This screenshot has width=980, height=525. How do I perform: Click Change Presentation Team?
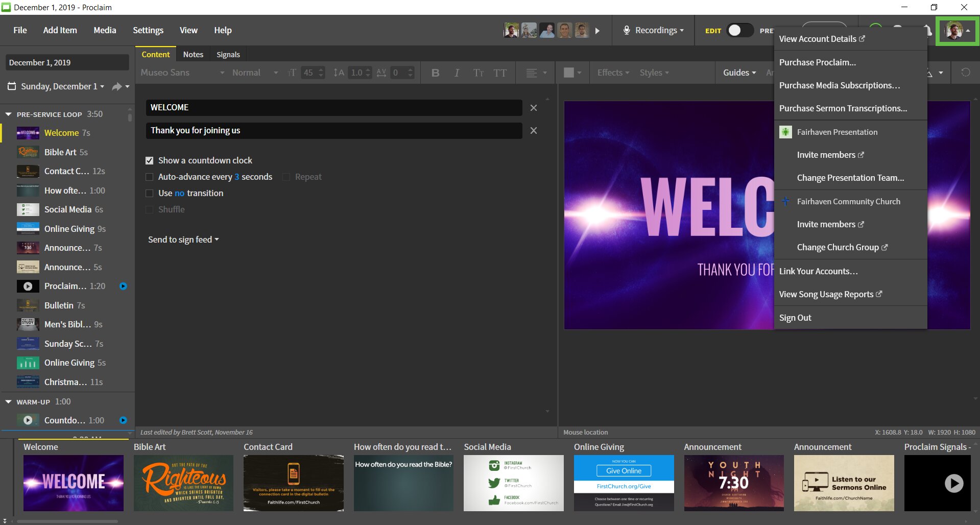coord(850,178)
